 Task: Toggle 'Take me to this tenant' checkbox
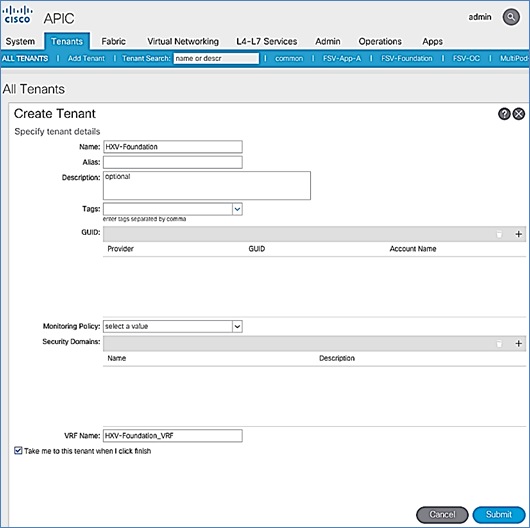18,451
